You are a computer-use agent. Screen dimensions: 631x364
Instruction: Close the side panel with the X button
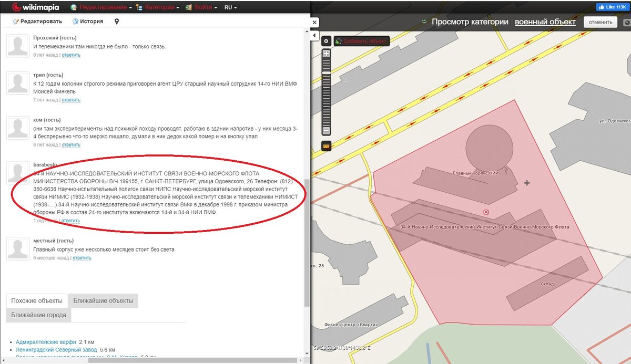(x=314, y=23)
